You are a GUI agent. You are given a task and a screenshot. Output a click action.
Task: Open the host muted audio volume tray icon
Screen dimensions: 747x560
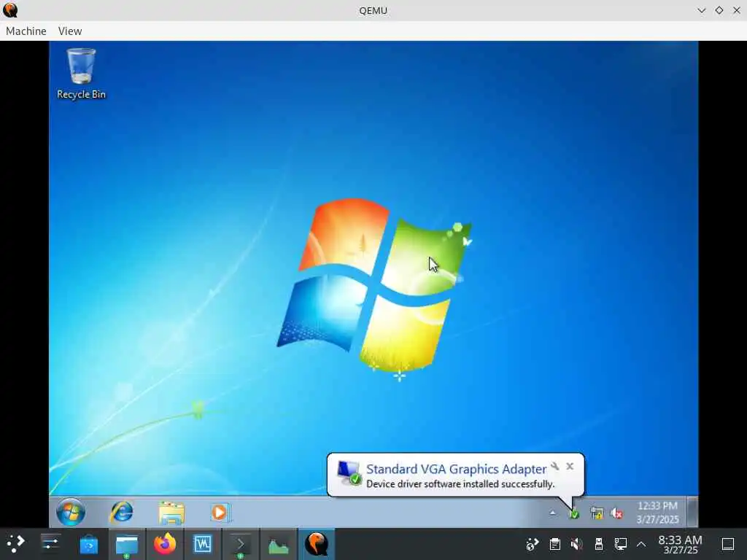point(576,544)
